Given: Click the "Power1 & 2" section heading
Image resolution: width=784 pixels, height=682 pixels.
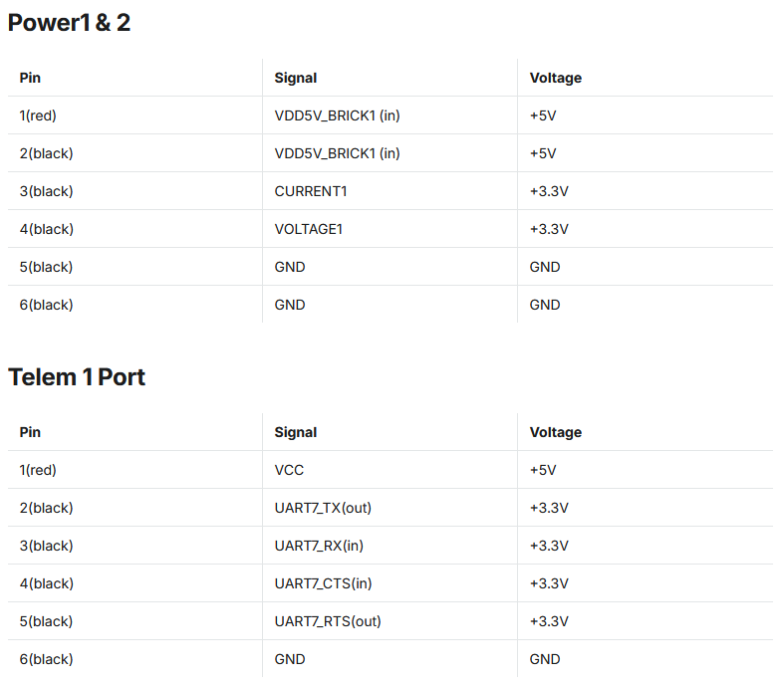Looking at the screenshot, I should [69, 22].
